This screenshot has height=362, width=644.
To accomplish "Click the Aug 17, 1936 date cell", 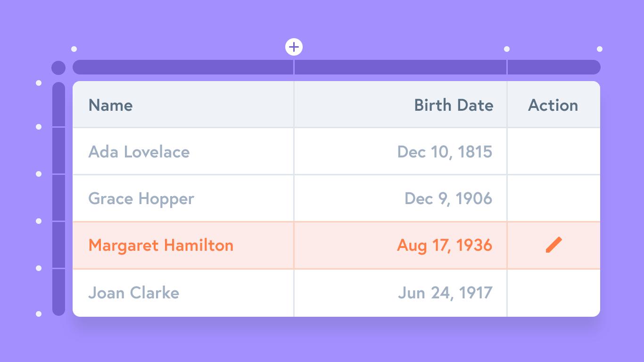I will (445, 245).
